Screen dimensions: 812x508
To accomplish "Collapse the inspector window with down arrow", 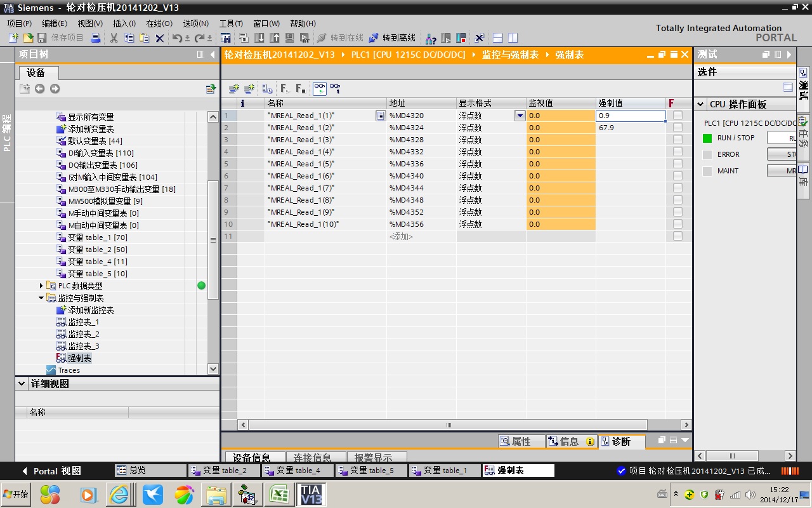I will (x=685, y=440).
